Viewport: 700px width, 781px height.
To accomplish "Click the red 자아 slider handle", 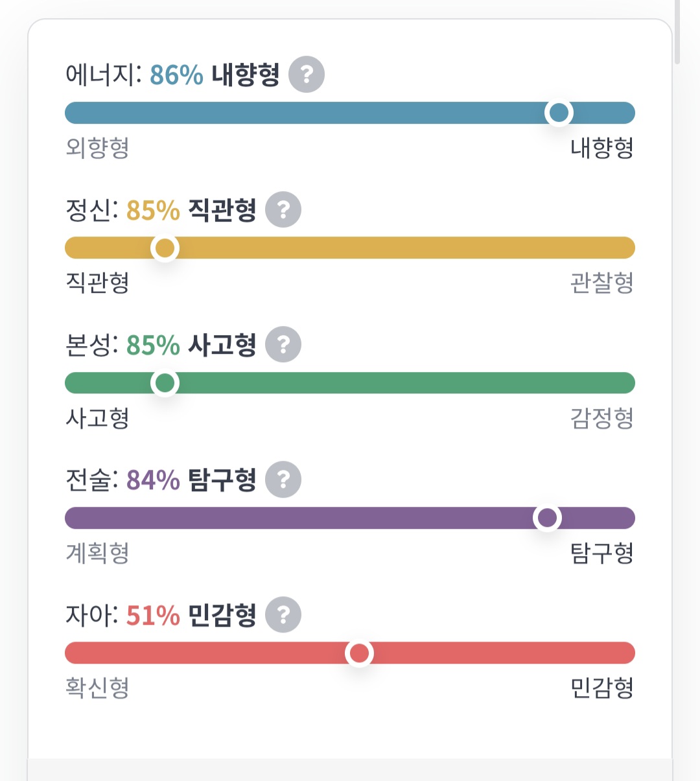I will coord(359,653).
